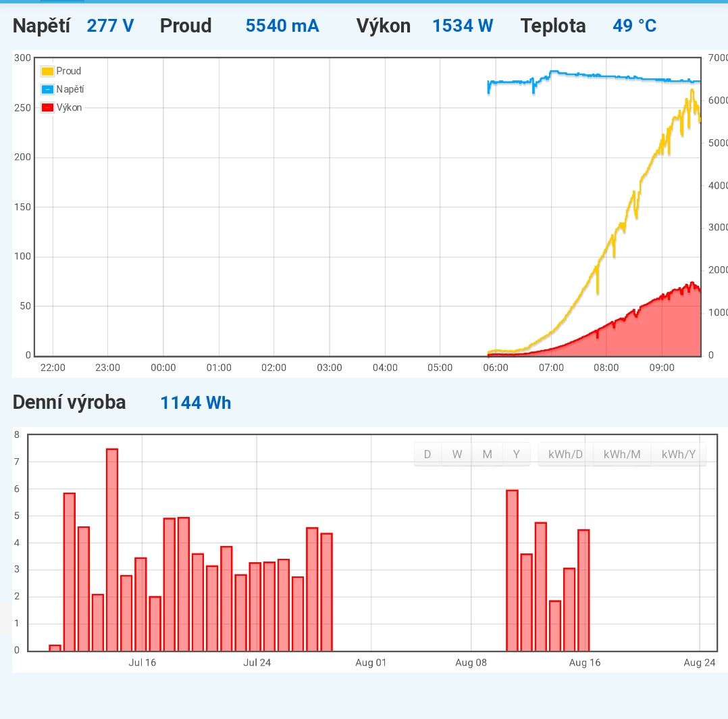Click the Denní výroba heading

[69, 403]
